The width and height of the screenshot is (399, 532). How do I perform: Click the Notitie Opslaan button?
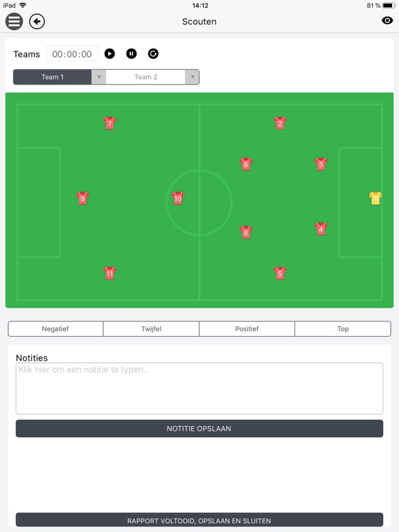(199, 429)
